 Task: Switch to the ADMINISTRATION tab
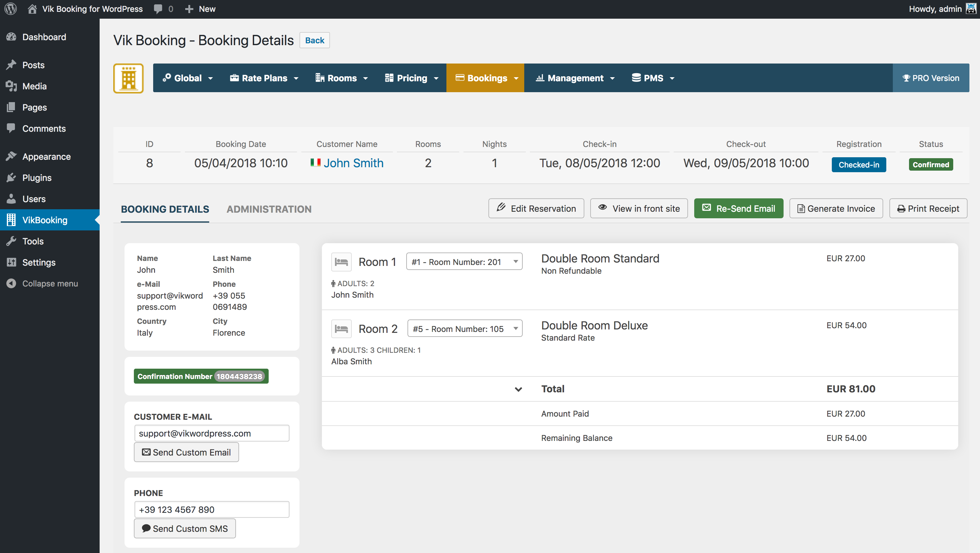[269, 209]
